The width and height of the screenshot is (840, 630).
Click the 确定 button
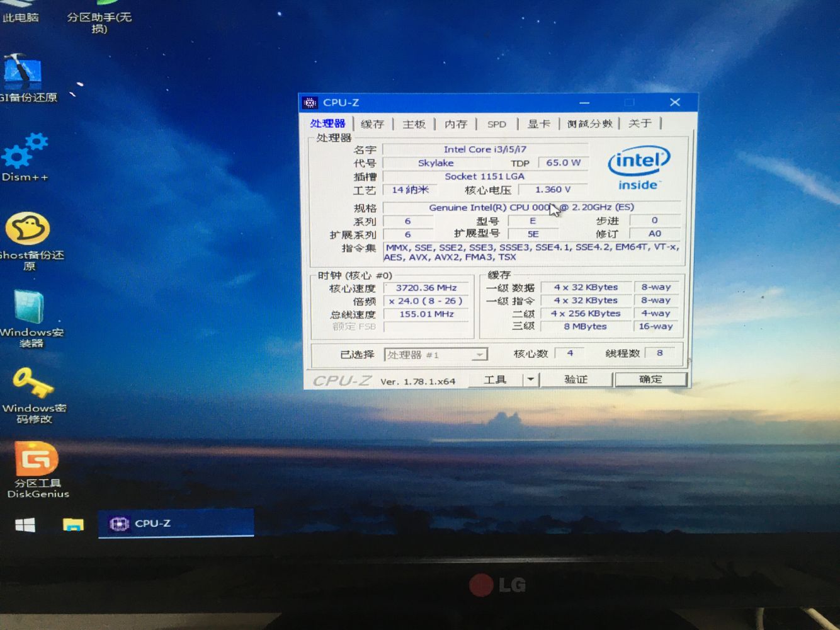pos(650,379)
